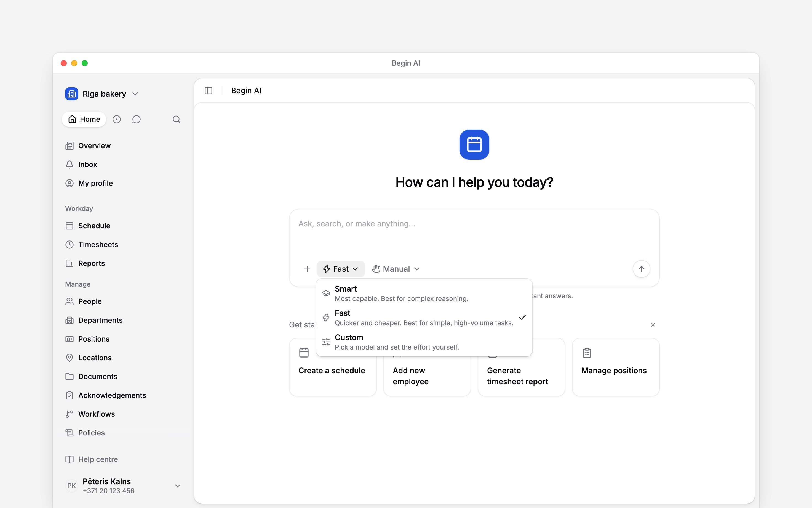Viewport: 812px width, 508px height.
Task: Open the Manual mode dropdown
Action: tap(396, 269)
